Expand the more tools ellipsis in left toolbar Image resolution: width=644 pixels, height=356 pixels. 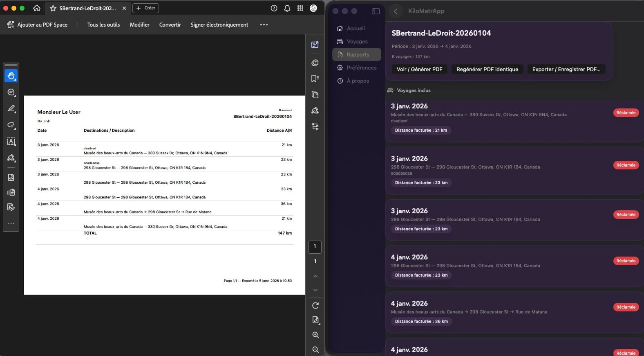(x=11, y=223)
